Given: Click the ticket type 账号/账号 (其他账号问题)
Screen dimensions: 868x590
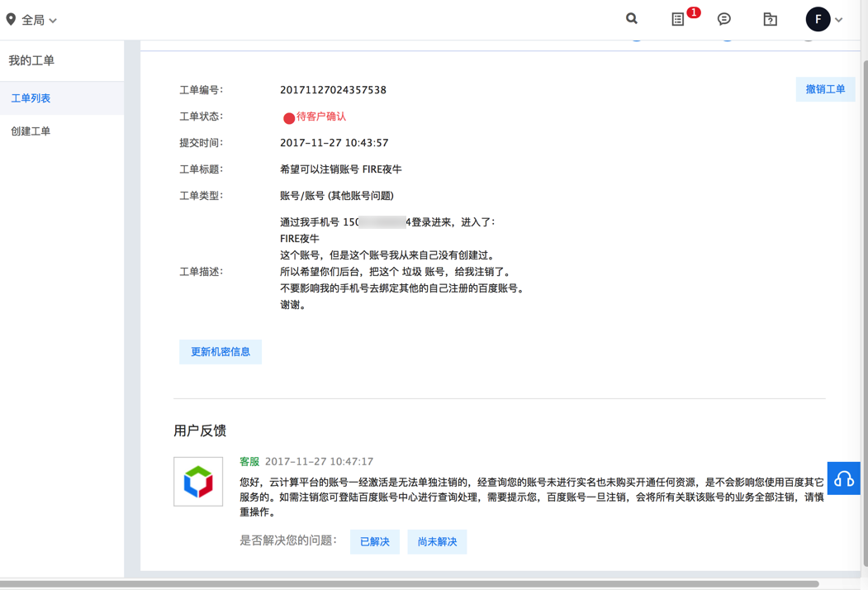Looking at the screenshot, I should coord(337,196).
